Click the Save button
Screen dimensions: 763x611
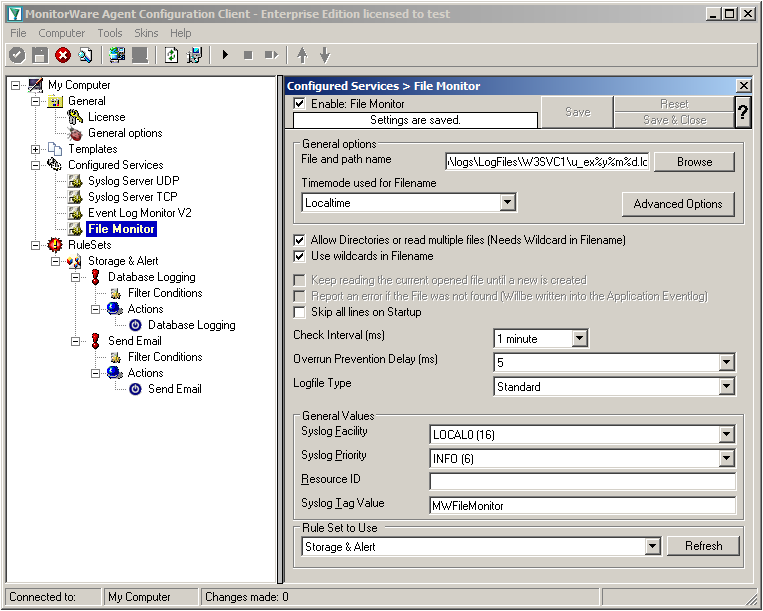click(x=578, y=112)
